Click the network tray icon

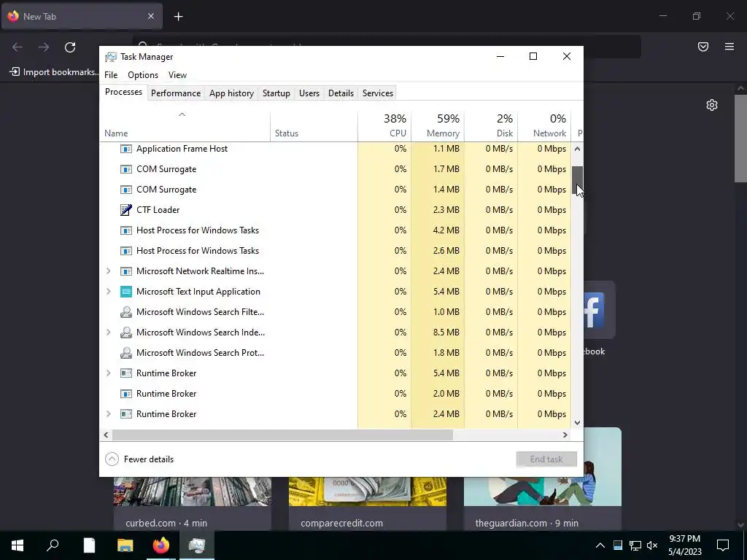635,545
